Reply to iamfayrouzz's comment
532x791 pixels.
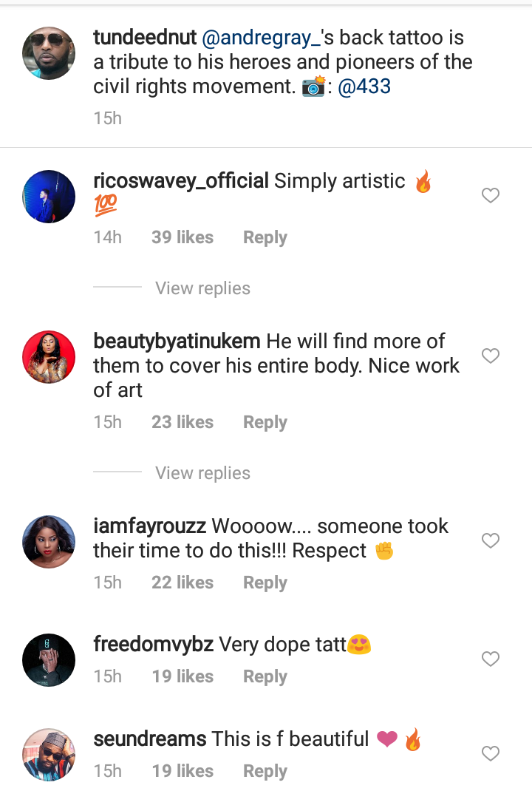click(265, 583)
